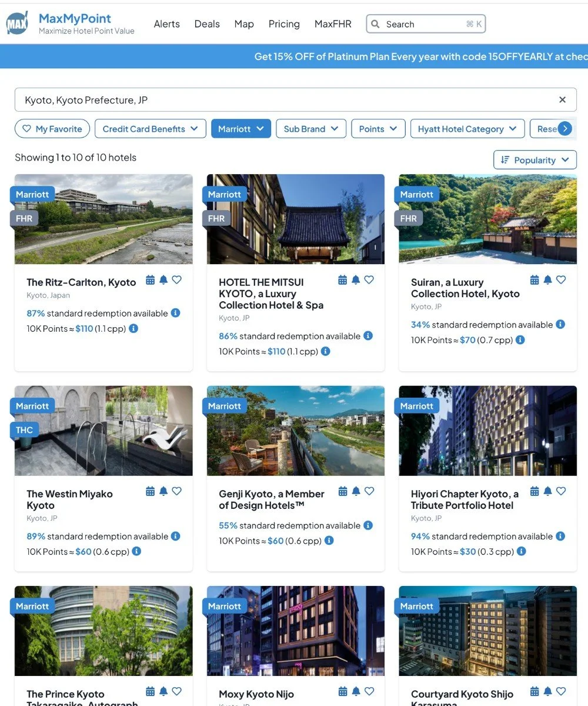Open The Westin Miyako Kyoto title link
Image resolution: width=588 pixels, height=706 pixels.
69,499
